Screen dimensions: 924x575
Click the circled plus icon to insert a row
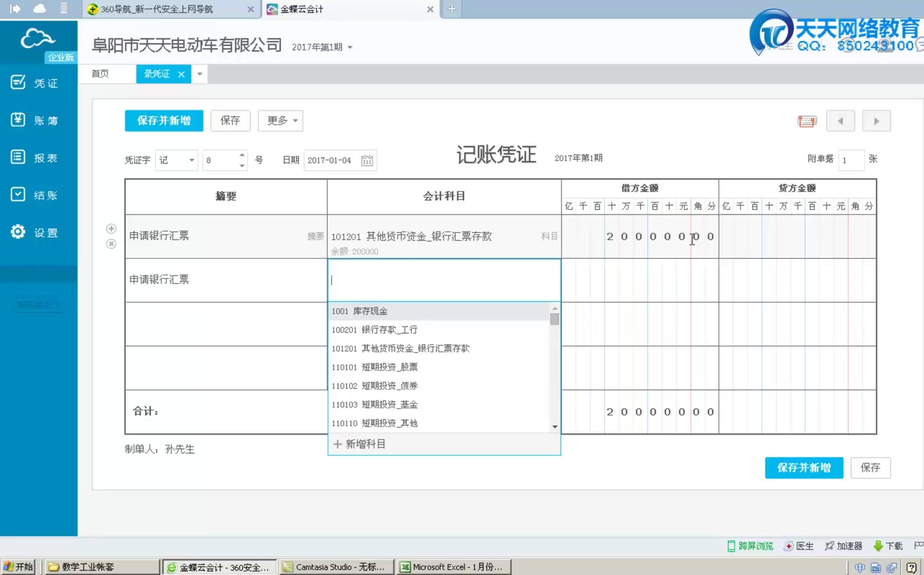click(x=111, y=228)
